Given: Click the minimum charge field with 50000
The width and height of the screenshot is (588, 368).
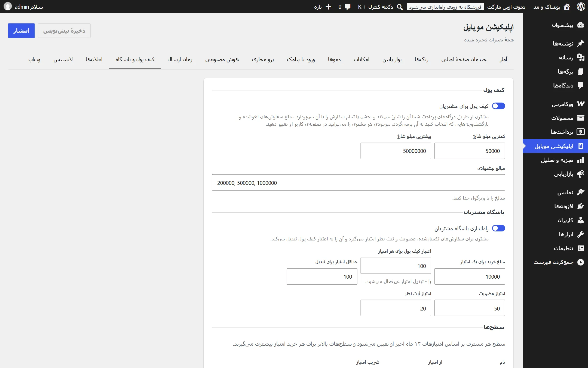Looking at the screenshot, I should 470,151.
